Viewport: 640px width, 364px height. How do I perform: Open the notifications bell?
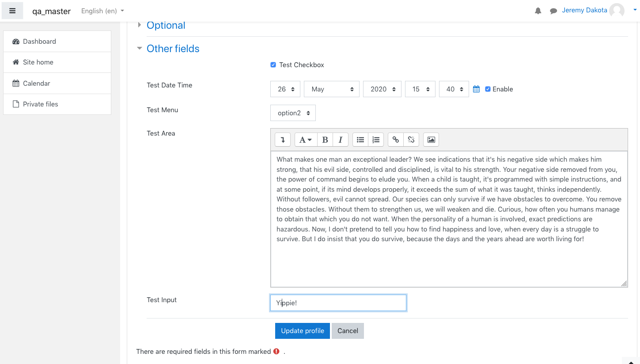[538, 11]
